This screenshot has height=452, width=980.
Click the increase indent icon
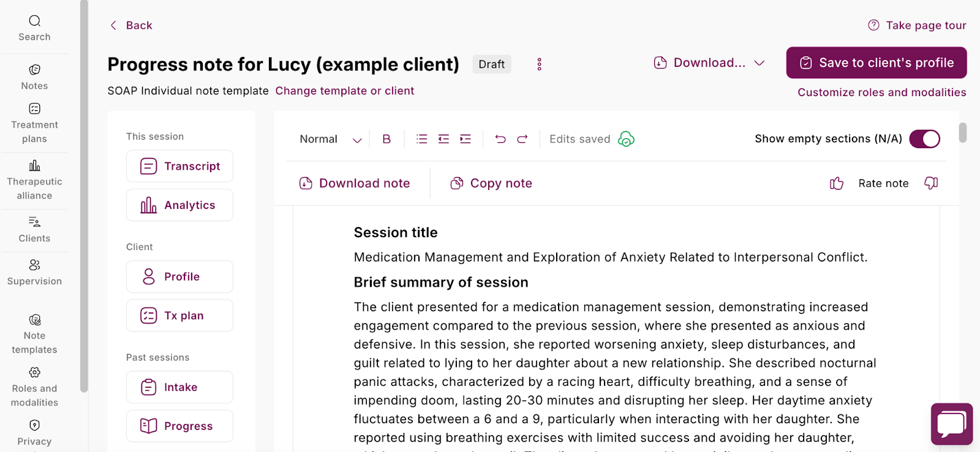466,139
